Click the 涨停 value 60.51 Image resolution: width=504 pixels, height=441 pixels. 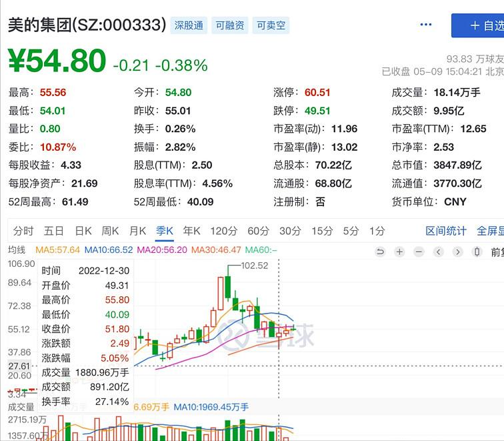(317, 93)
